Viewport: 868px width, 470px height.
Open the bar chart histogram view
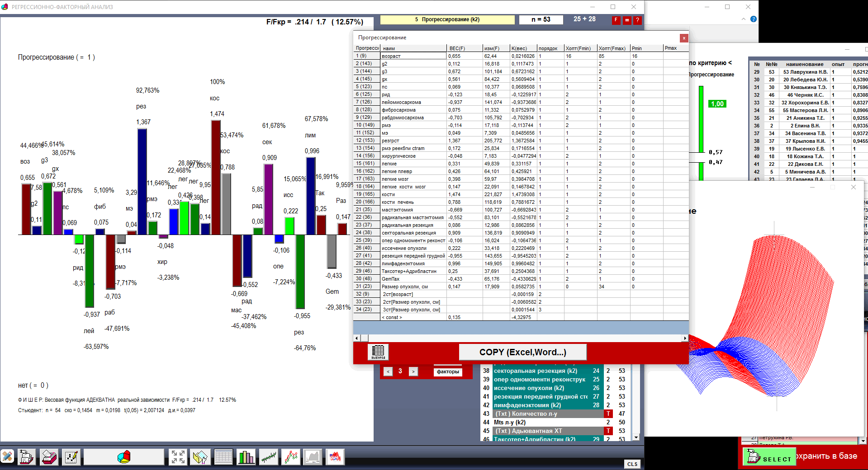pos(246,457)
